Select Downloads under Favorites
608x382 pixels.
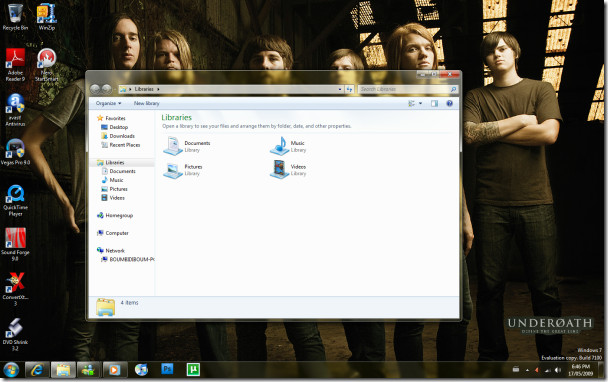pos(122,136)
